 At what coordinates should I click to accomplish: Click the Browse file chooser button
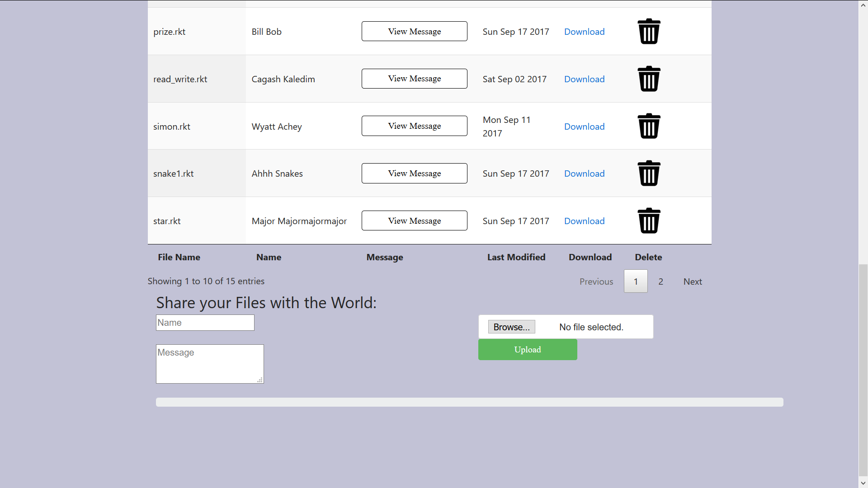click(511, 327)
